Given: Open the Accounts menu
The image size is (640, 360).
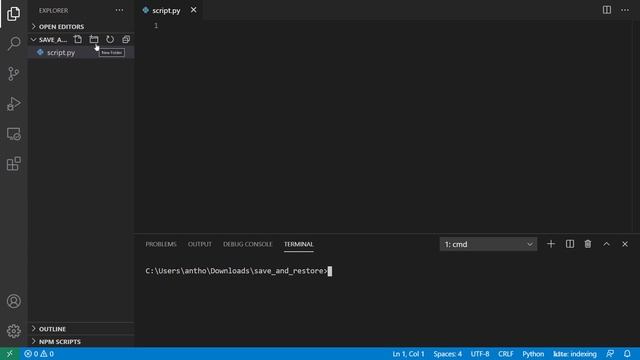Looking at the screenshot, I should 13,301.
